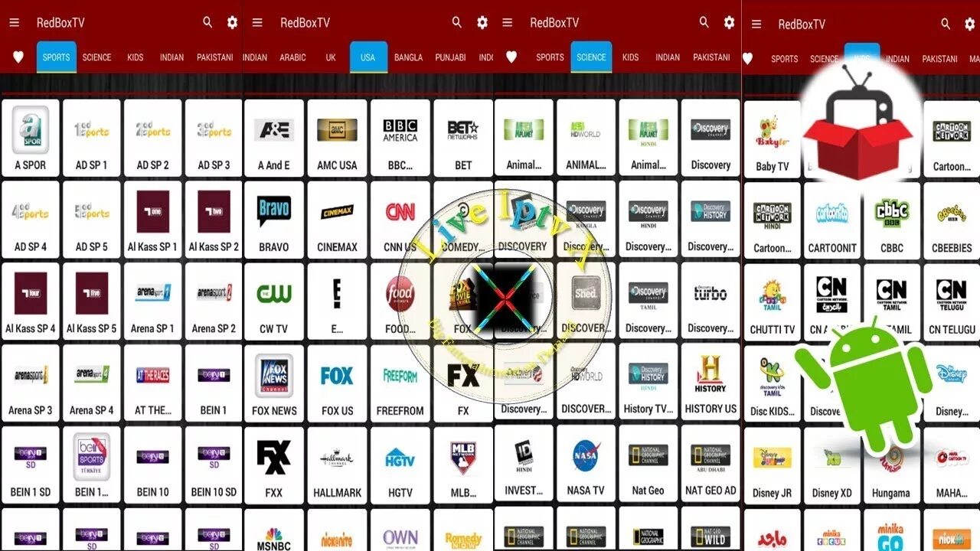
Task: Select the AD SP 3 channel tile
Action: point(214,139)
